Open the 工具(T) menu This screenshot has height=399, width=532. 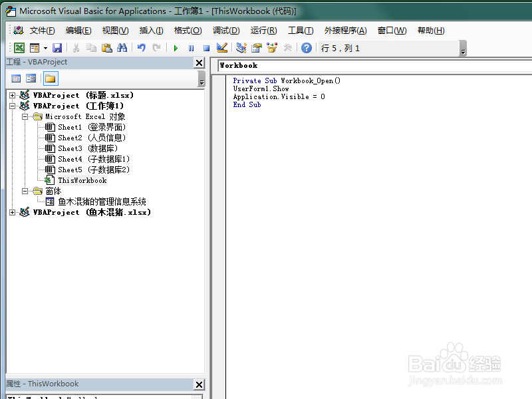(301, 31)
